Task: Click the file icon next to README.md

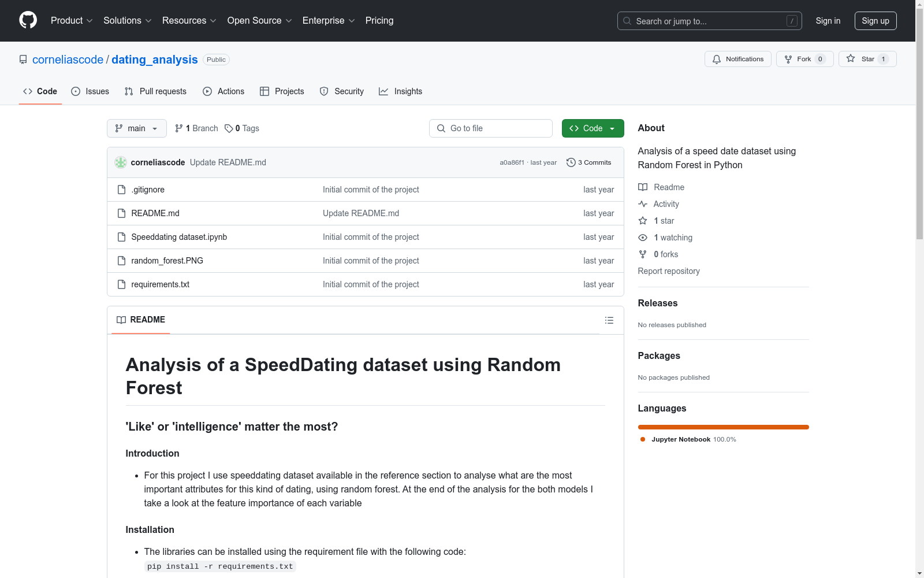Action: pos(121,213)
